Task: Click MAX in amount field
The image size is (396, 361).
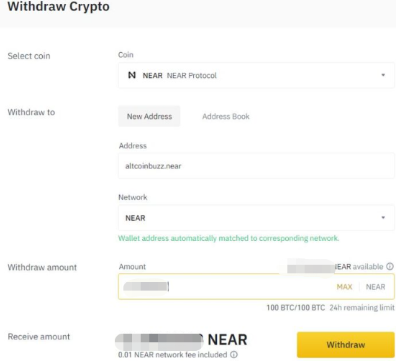Action: [x=344, y=287]
